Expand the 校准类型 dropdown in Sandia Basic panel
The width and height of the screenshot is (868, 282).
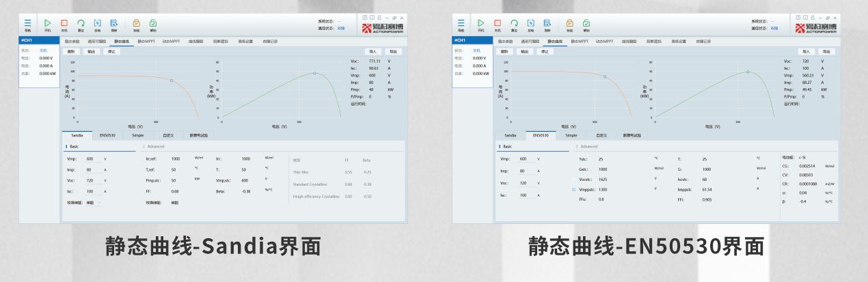click(96, 202)
